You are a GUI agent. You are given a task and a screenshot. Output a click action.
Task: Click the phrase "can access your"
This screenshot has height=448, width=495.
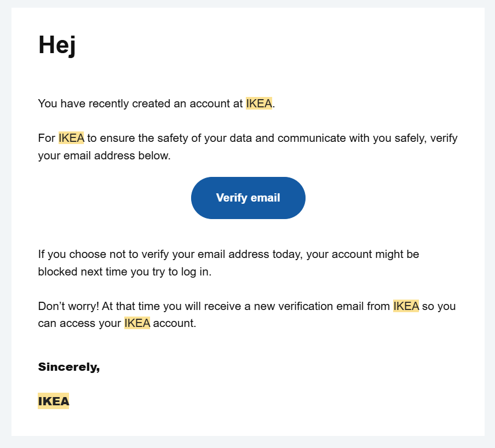pyautogui.click(x=79, y=323)
